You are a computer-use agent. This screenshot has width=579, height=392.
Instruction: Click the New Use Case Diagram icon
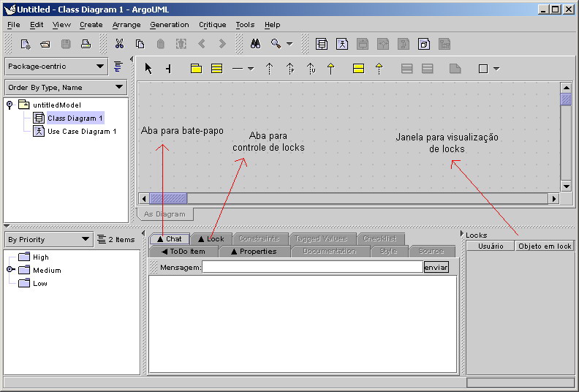(x=341, y=44)
